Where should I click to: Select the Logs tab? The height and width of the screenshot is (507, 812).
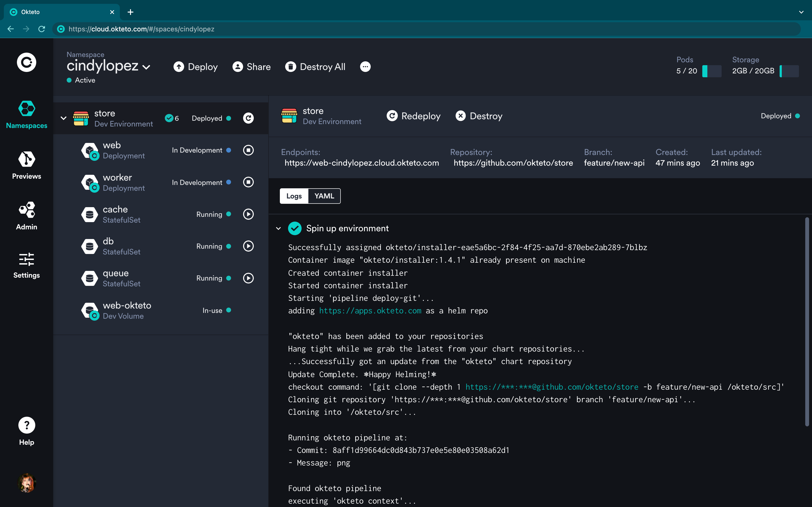click(x=294, y=196)
